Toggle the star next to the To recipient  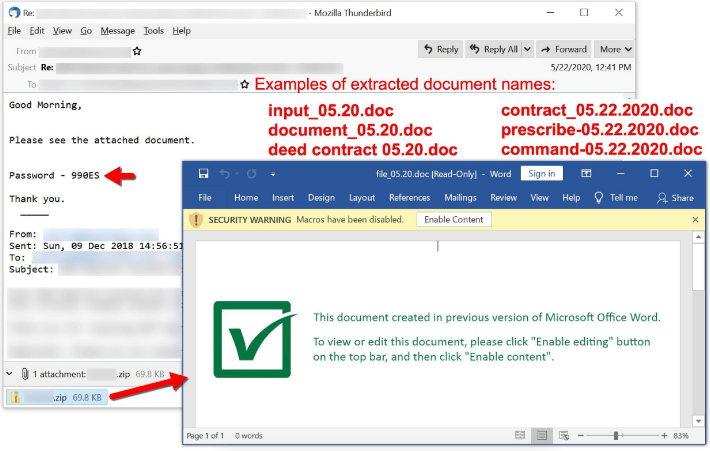pos(245,85)
